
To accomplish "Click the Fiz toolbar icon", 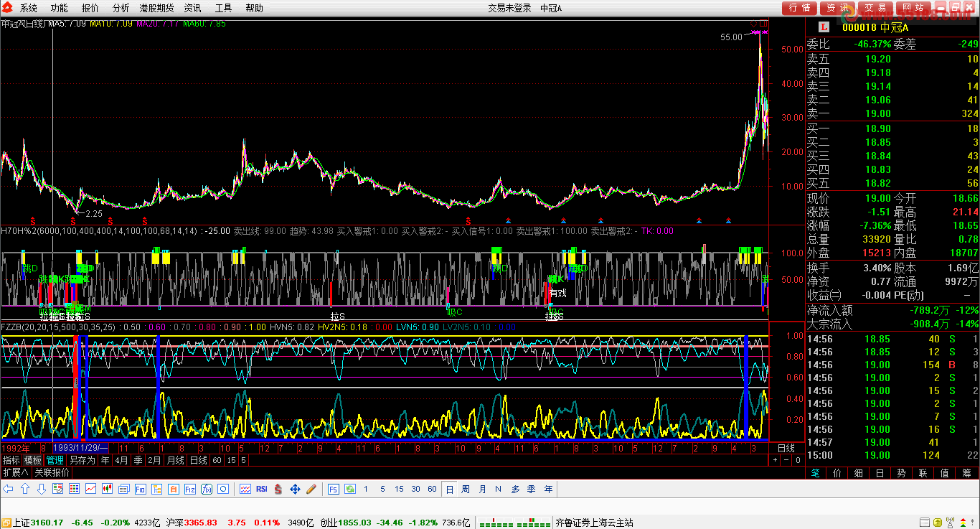I will click(189, 489).
